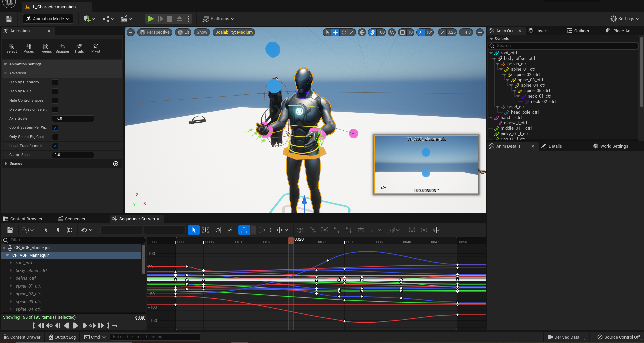This screenshot has width=644, height=343.
Task: Select the Poses tool in Animation panel
Action: pyautogui.click(x=29, y=48)
